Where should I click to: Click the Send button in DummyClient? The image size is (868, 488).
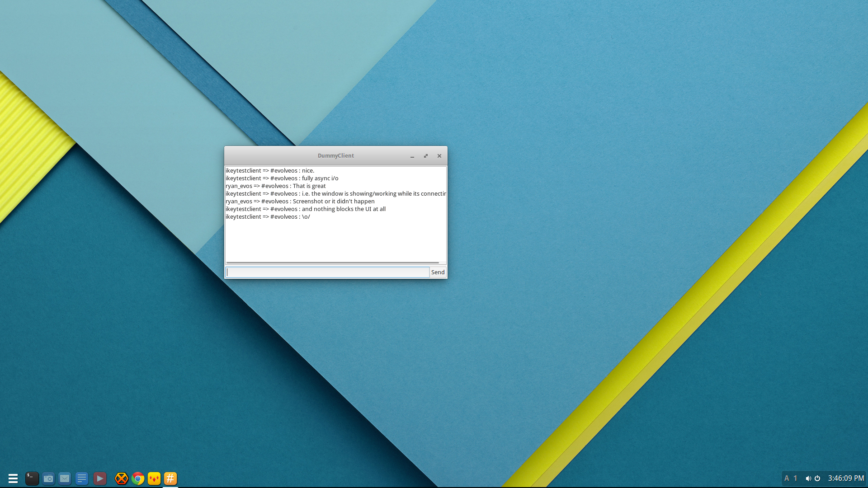(x=438, y=272)
